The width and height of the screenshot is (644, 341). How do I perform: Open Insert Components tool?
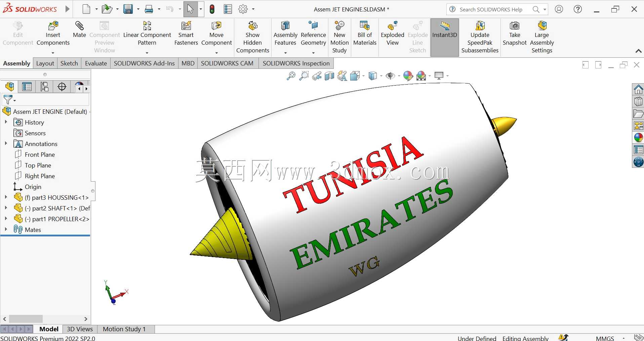coord(53,34)
